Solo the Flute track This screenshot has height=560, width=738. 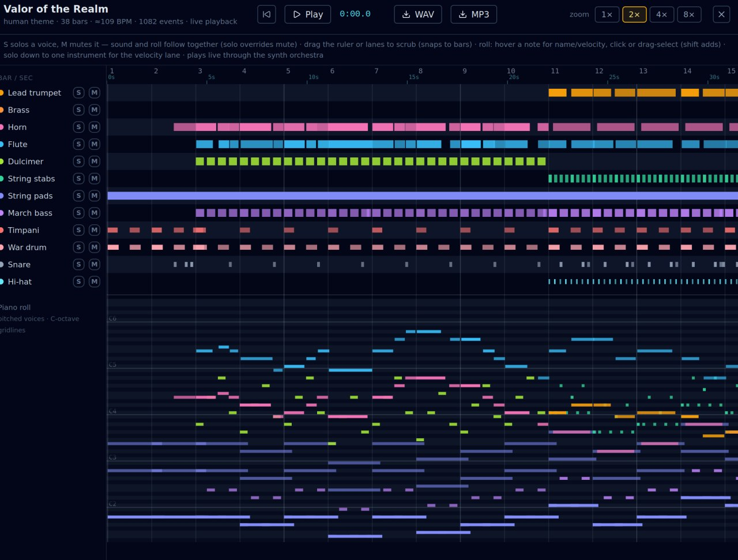[78, 144]
